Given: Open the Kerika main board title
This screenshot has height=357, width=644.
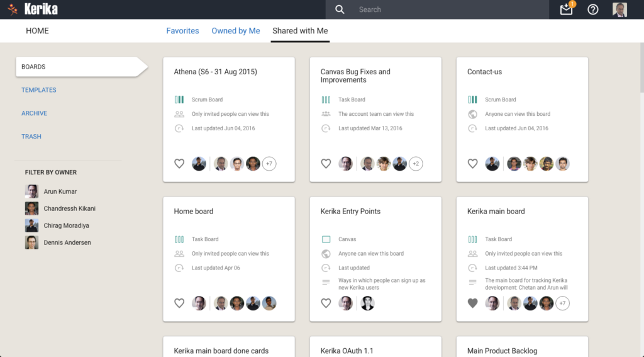Looking at the screenshot, I should [496, 212].
